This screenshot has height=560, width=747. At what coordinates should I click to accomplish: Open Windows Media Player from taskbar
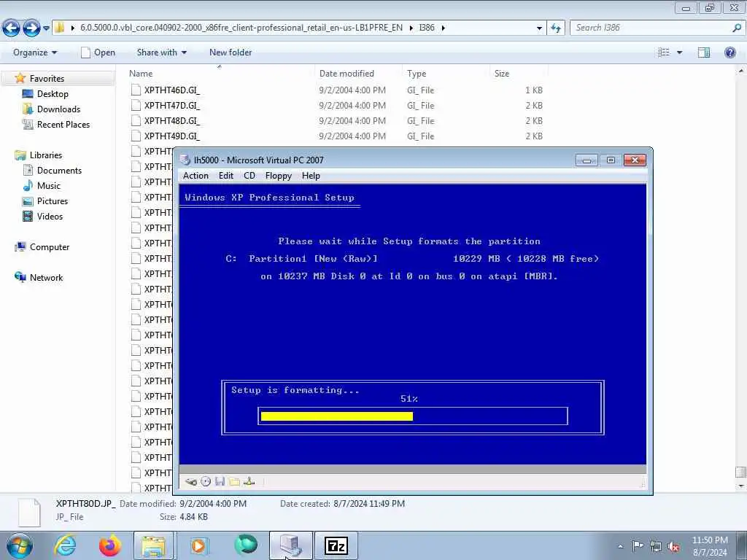click(199, 545)
